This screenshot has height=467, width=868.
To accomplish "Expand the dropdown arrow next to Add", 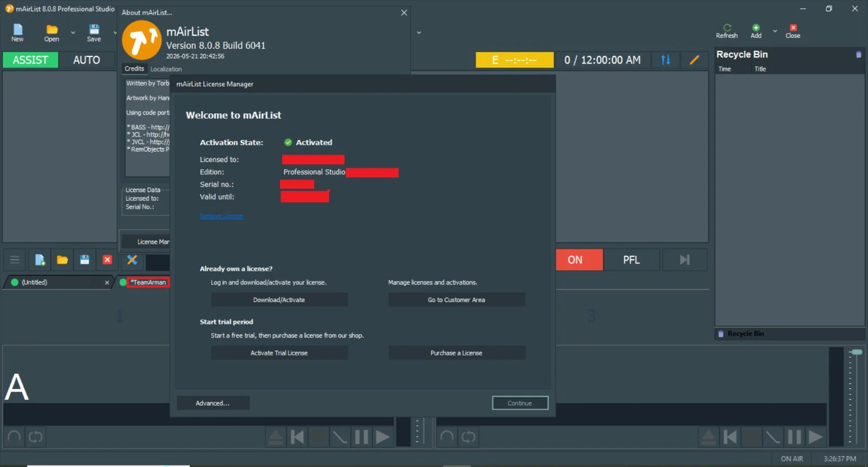I will [775, 31].
